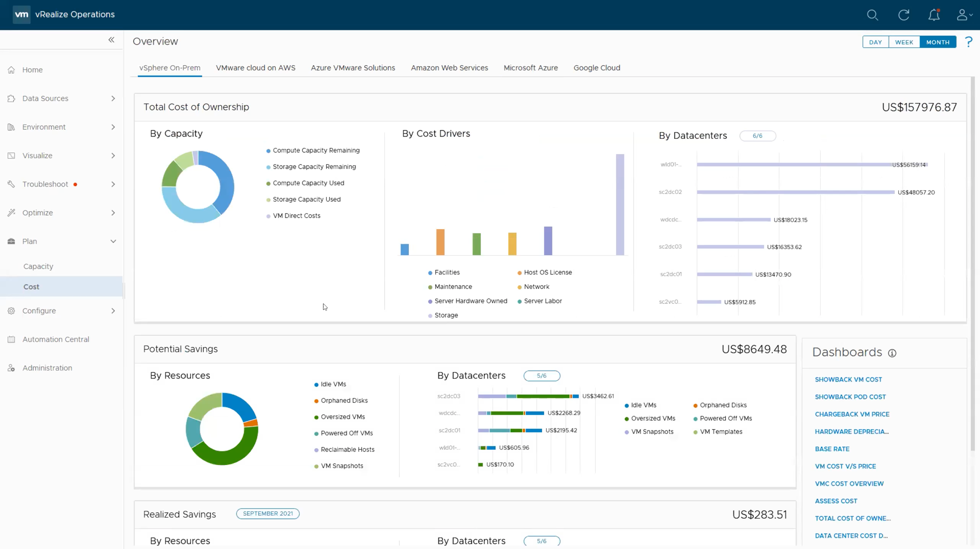Expand the Visualize menu chevron
The width and height of the screenshot is (980, 549).
(x=113, y=155)
